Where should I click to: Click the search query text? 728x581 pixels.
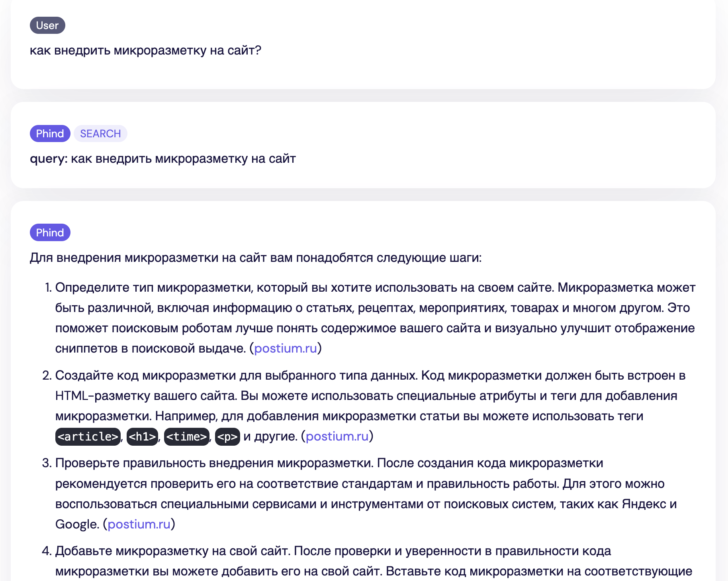click(x=163, y=159)
